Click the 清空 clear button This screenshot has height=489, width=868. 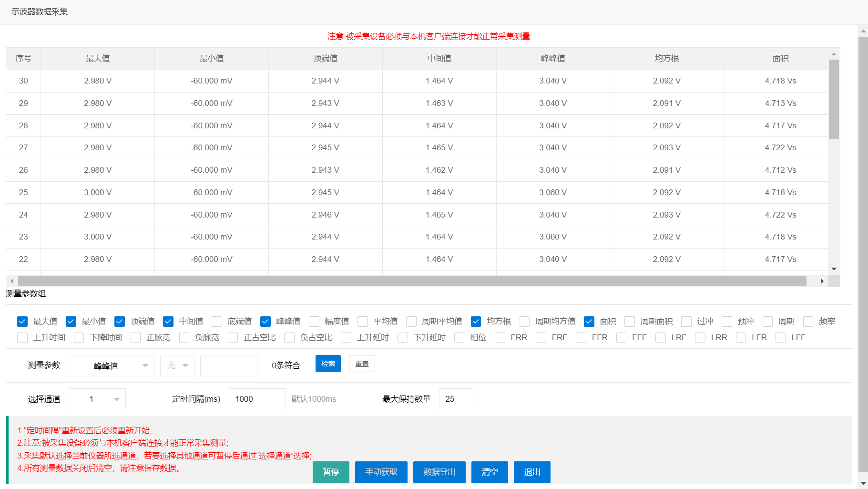[x=490, y=472]
